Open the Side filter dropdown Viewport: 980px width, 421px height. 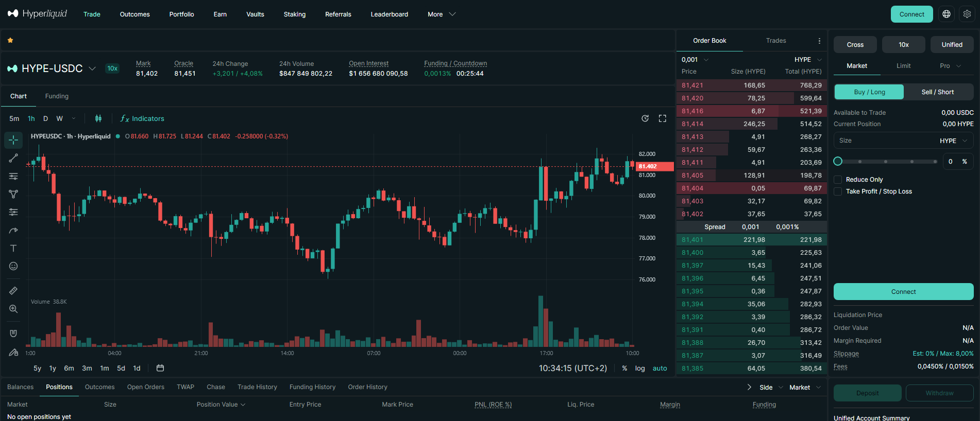(771, 388)
